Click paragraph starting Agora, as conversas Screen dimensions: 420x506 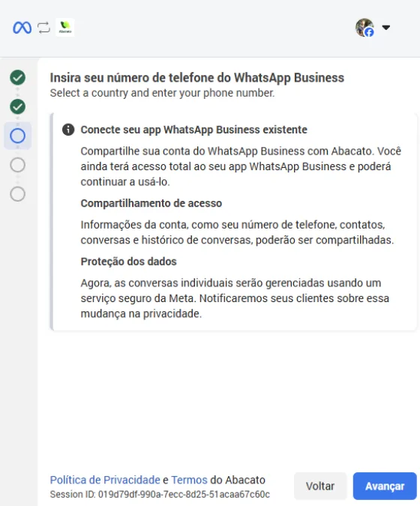(235, 298)
